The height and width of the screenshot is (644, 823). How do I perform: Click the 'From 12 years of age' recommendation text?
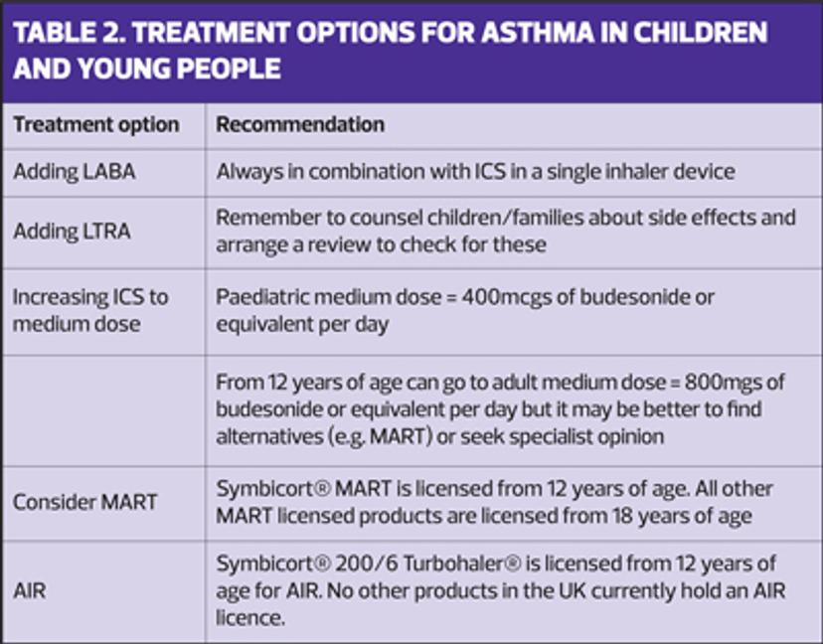click(x=500, y=409)
